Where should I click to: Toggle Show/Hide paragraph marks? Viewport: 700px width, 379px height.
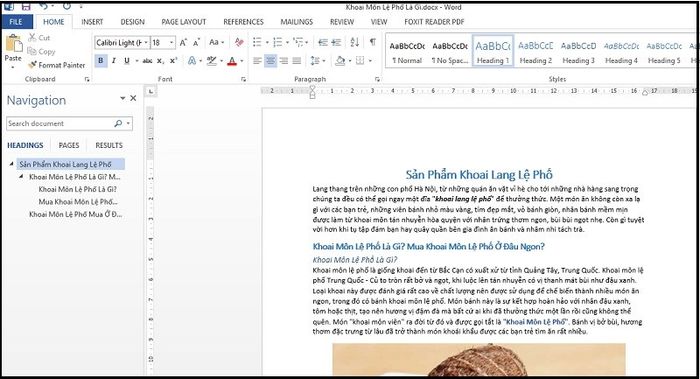372,42
